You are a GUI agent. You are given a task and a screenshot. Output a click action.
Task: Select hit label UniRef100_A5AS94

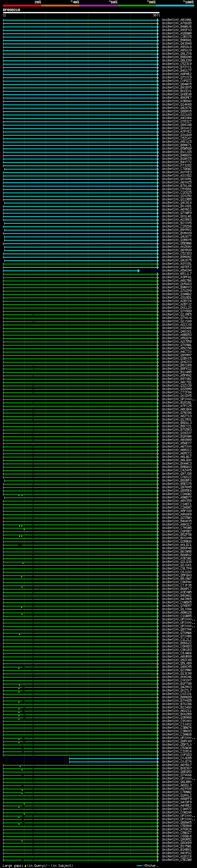[177, 271]
